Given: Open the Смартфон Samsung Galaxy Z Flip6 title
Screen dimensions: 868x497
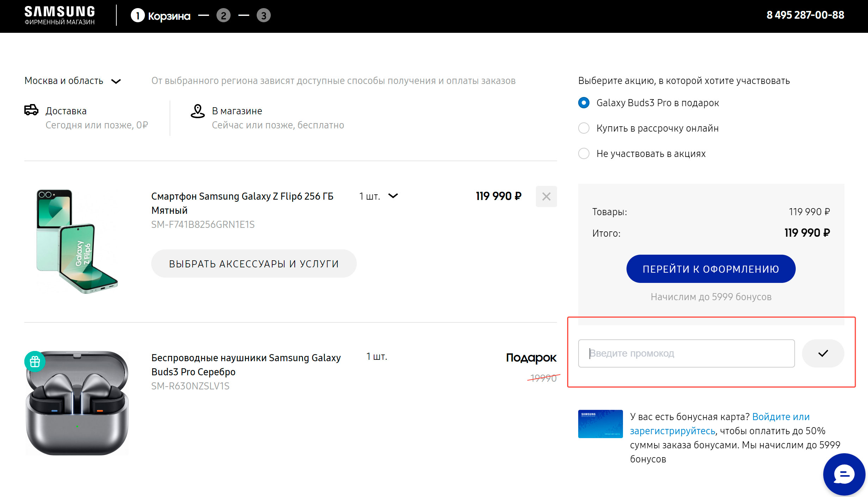Looking at the screenshot, I should click(x=242, y=203).
